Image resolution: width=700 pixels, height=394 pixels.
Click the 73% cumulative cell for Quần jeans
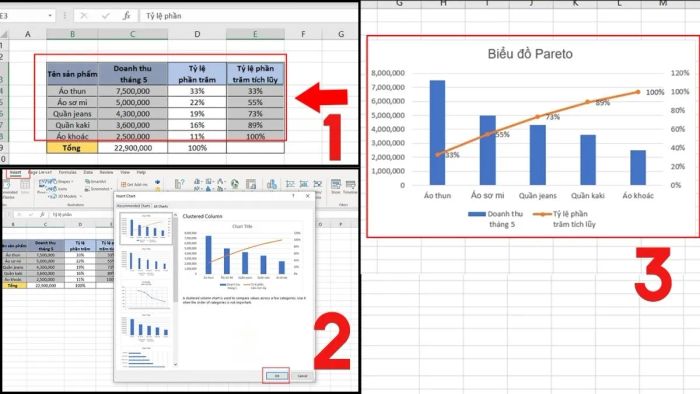(255, 114)
